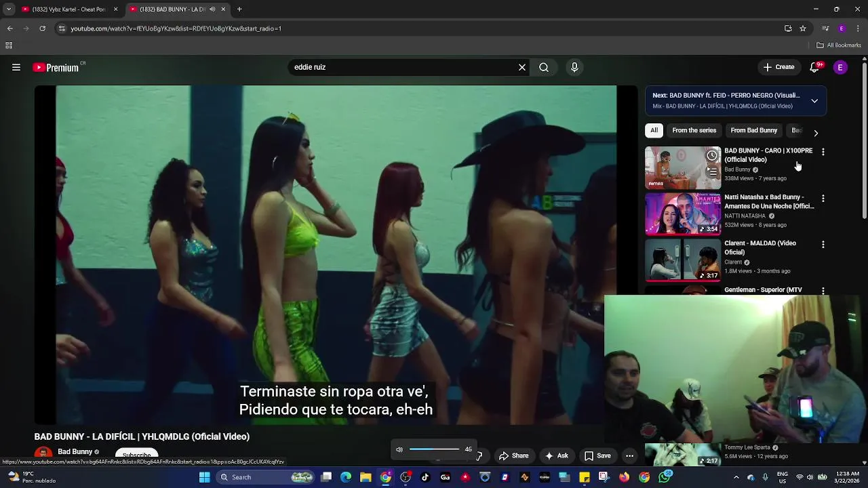View YouTube notifications bell
Image resolution: width=868 pixels, height=488 pixels.
[814, 67]
